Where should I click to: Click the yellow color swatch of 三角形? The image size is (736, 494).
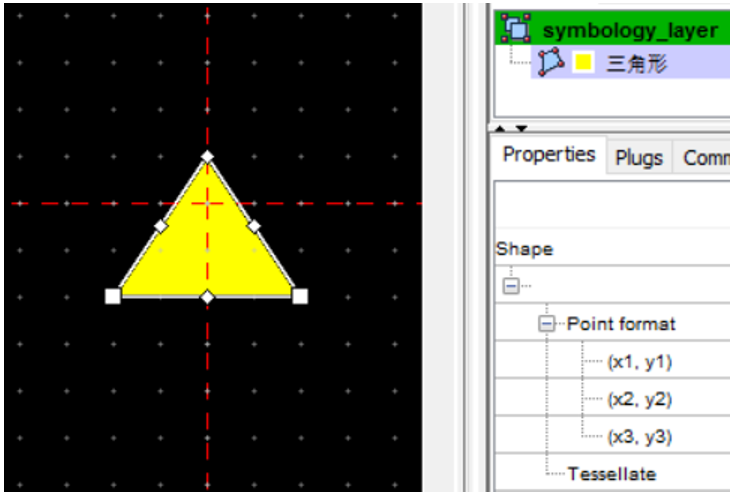(x=583, y=62)
